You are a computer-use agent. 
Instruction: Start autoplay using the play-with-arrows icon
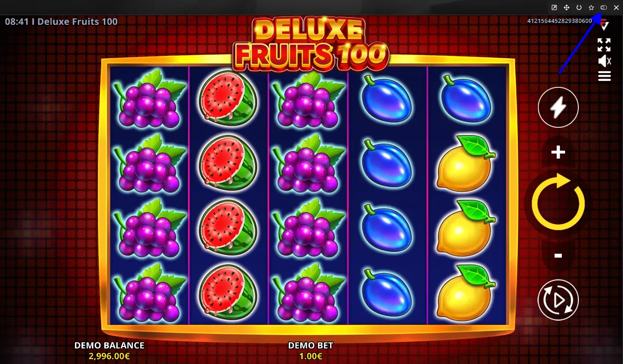pyautogui.click(x=558, y=300)
